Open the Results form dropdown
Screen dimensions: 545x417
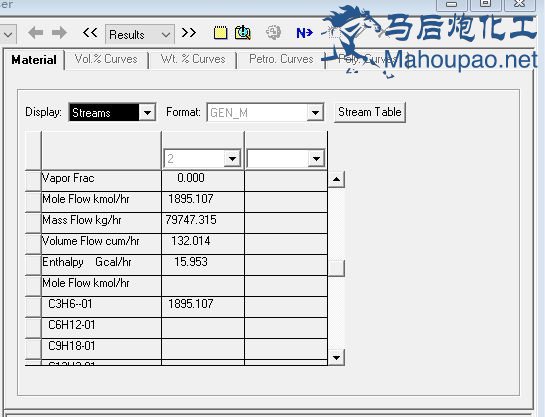(x=140, y=34)
